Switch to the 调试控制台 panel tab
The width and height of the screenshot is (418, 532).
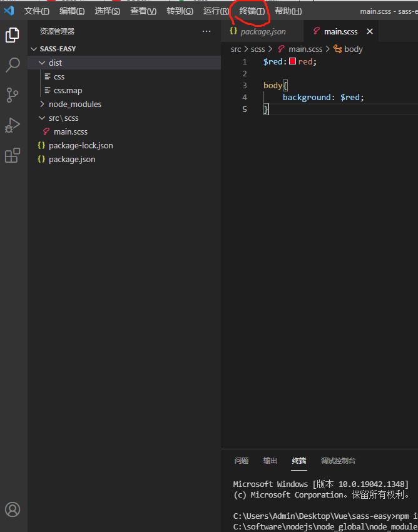[338, 461]
